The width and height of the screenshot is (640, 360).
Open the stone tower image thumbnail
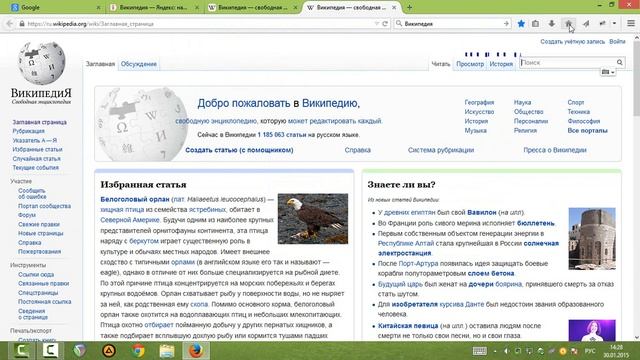[592, 239]
